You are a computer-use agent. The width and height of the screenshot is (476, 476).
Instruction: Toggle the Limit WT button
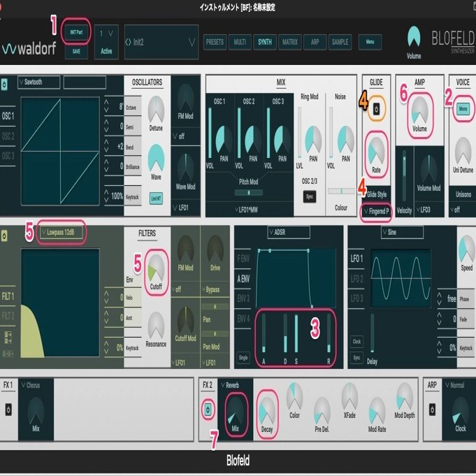click(156, 199)
